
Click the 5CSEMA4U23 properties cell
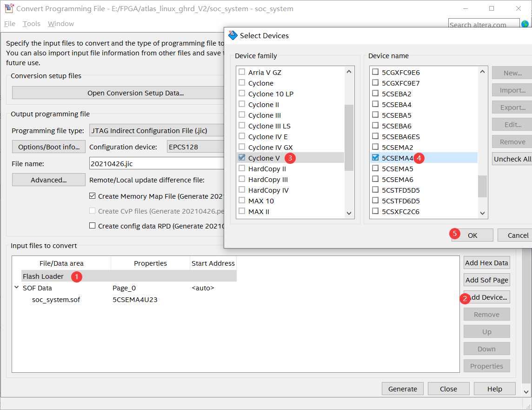(x=135, y=299)
